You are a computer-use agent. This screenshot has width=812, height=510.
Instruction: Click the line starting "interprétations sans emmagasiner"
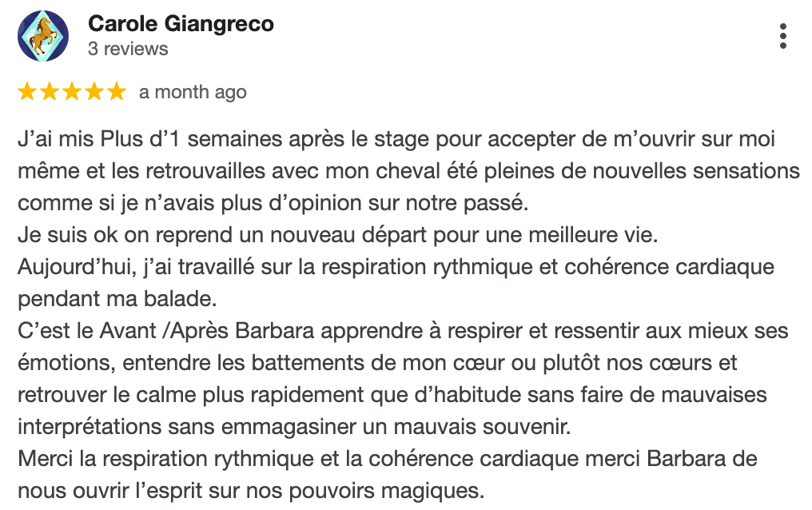pos(294,427)
